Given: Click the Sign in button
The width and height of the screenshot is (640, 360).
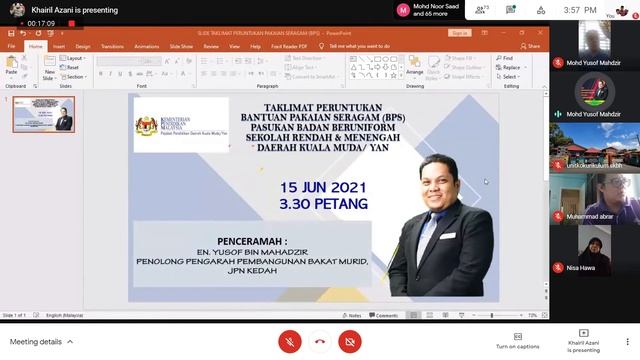Looking at the screenshot, I should coord(460,33).
